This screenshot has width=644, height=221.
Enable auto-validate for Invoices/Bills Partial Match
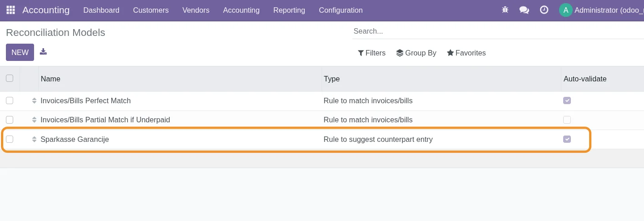pyautogui.click(x=567, y=120)
